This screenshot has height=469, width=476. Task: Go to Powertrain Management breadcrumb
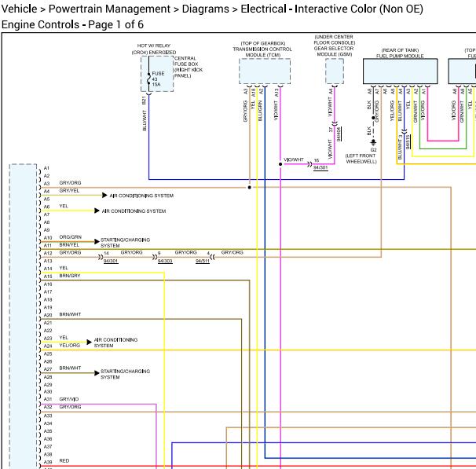click(x=109, y=9)
